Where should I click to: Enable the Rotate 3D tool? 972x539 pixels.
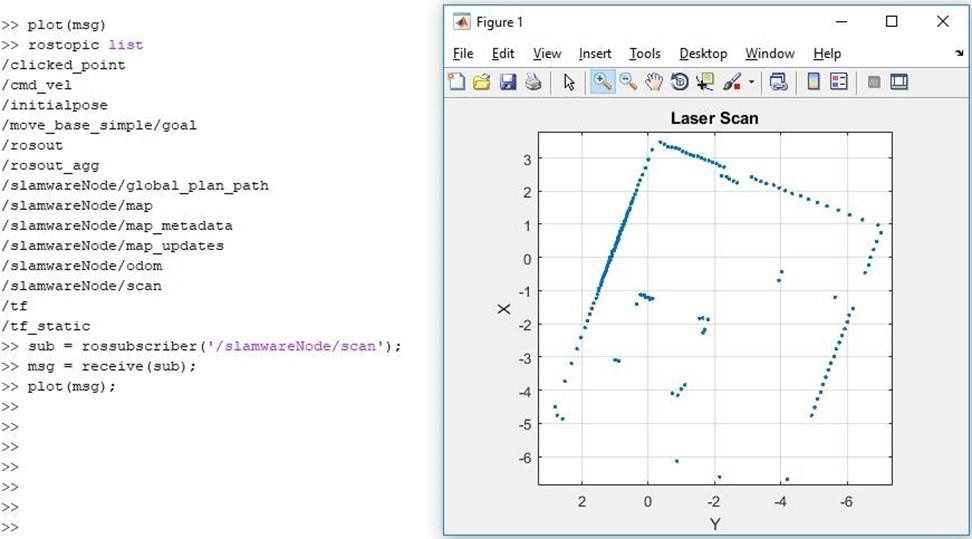(x=679, y=82)
